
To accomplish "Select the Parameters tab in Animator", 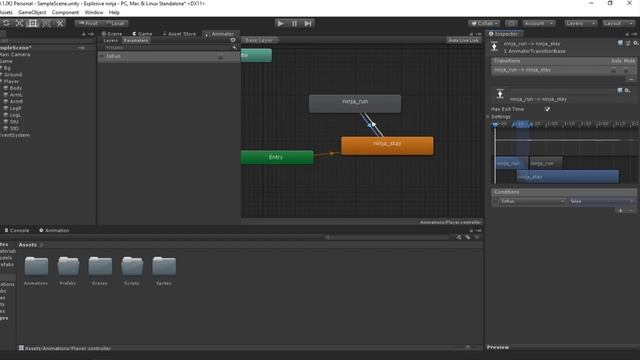I will click(x=136, y=40).
